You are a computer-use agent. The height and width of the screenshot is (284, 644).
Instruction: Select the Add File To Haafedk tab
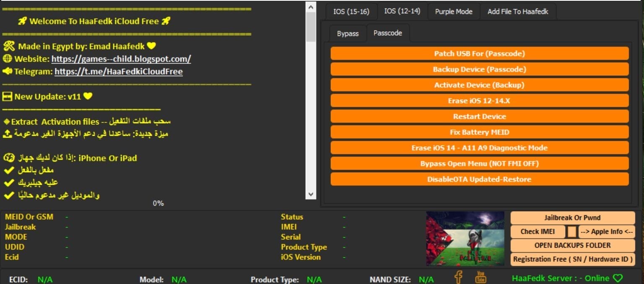[x=518, y=11]
